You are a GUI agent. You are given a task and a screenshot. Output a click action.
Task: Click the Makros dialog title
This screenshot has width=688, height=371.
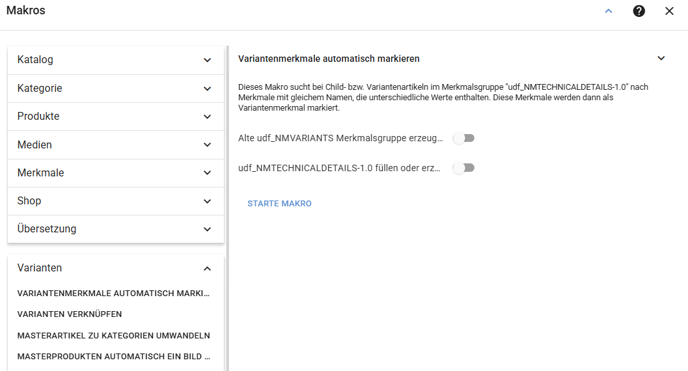click(x=25, y=10)
